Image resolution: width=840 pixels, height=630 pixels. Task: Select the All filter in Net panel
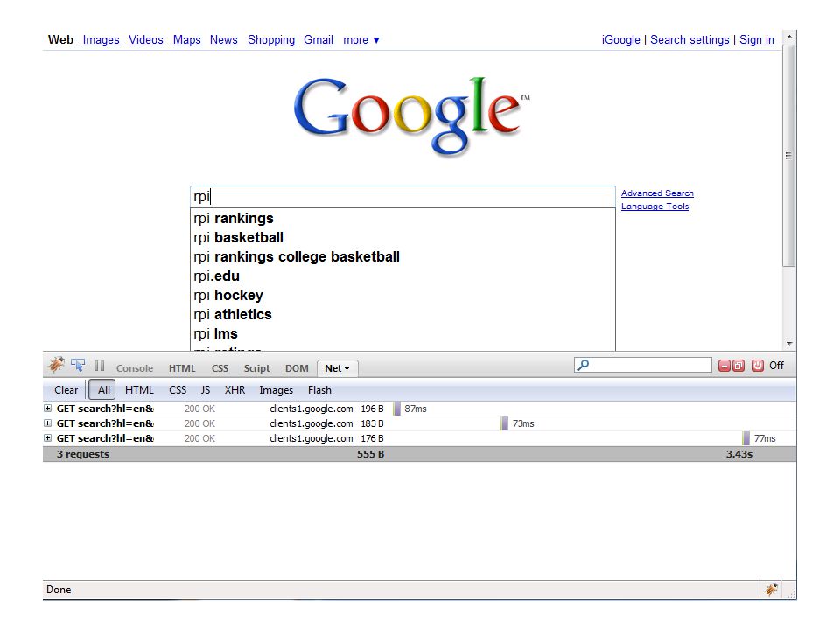(x=102, y=390)
